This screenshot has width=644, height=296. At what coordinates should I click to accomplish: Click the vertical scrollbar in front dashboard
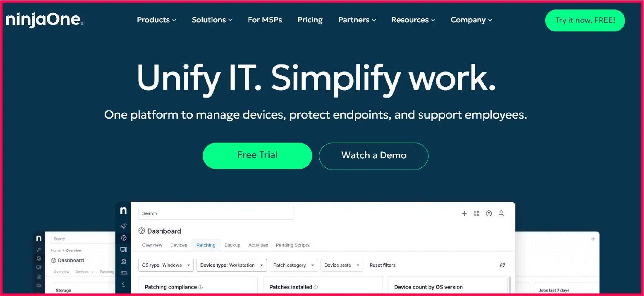pyautogui.click(x=510, y=286)
